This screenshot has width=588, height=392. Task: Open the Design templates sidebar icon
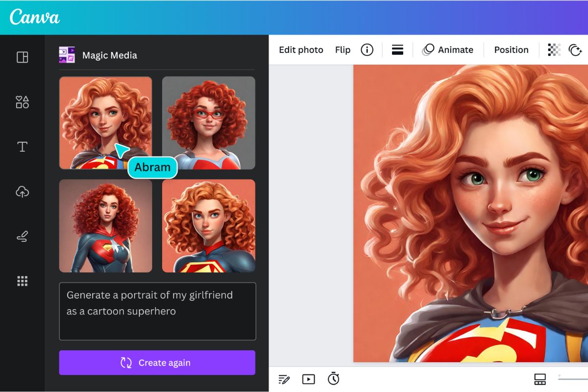[23, 57]
